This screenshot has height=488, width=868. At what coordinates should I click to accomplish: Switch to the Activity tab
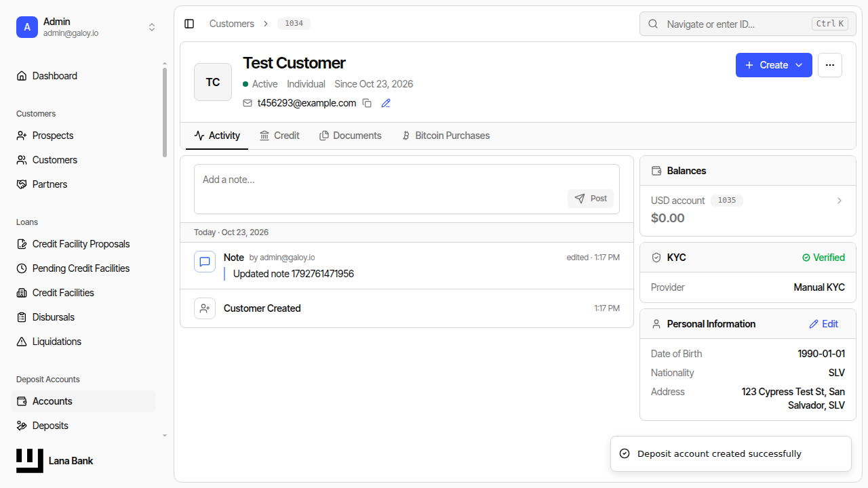(217, 136)
